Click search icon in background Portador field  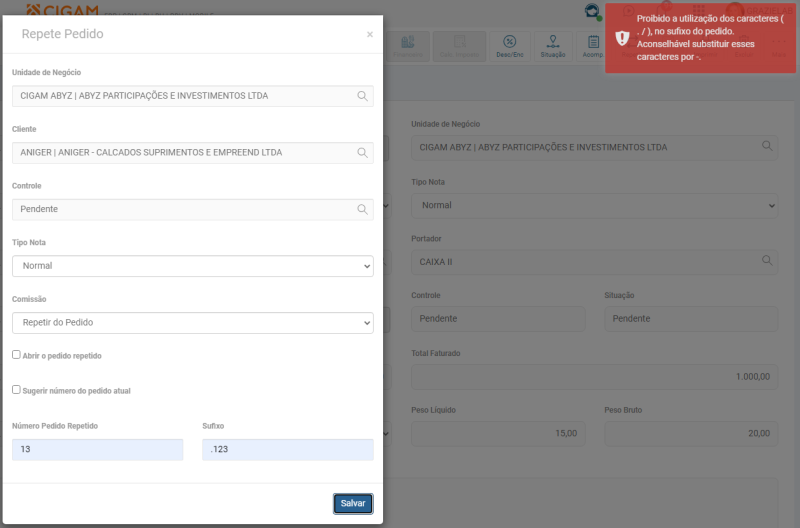[767, 260]
